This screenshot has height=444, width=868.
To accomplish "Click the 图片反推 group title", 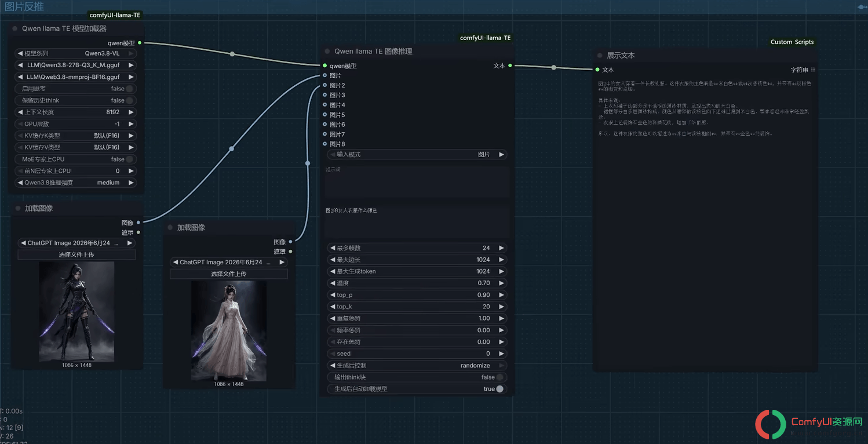I will (24, 7).
